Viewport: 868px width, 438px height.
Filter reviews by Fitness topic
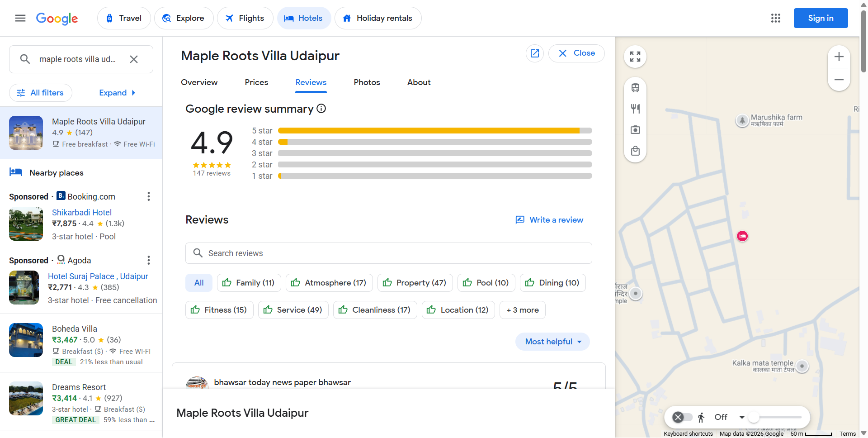click(x=219, y=310)
